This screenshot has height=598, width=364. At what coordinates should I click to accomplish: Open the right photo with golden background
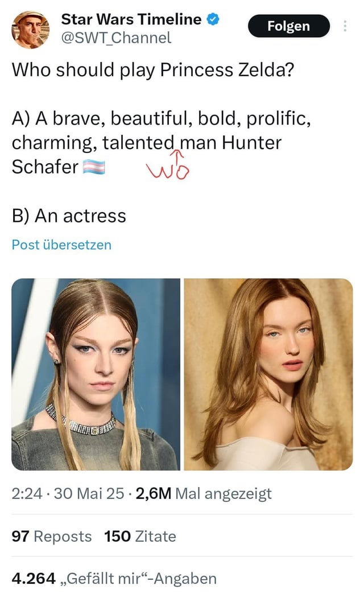268,374
